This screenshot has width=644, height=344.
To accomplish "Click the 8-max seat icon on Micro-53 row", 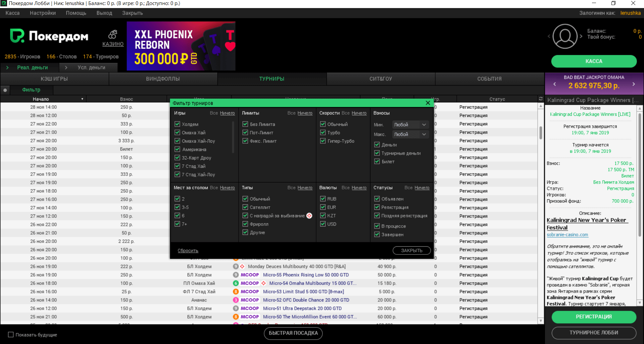I will [x=236, y=292].
